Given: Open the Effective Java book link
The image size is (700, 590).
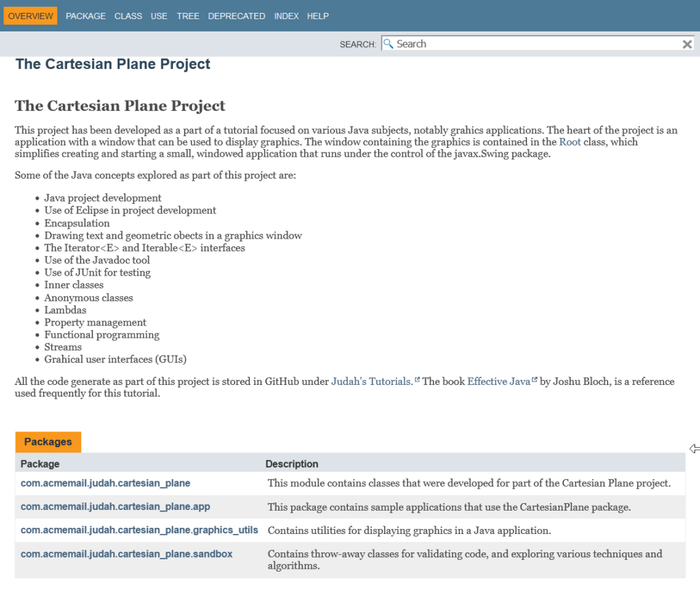Looking at the screenshot, I should tap(498, 381).
